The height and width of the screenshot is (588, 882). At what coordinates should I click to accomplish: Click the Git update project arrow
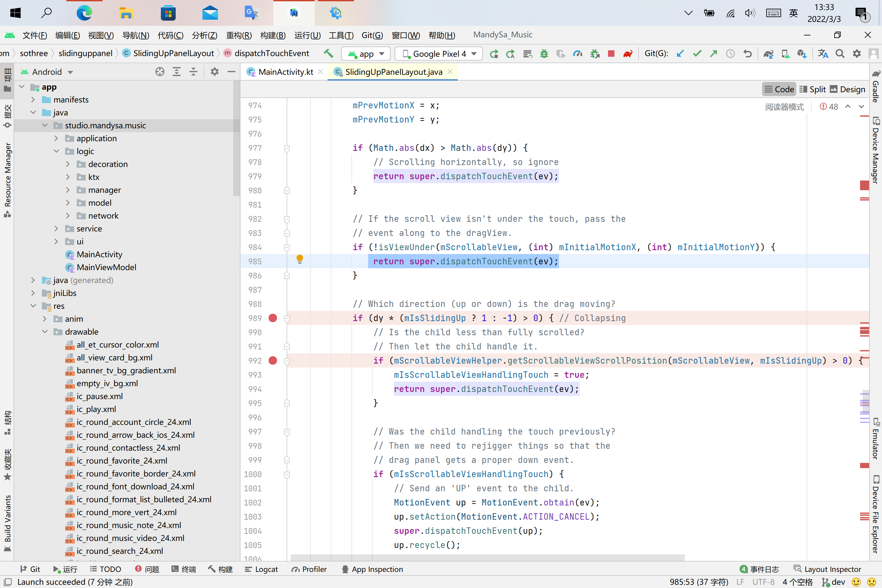[680, 54]
